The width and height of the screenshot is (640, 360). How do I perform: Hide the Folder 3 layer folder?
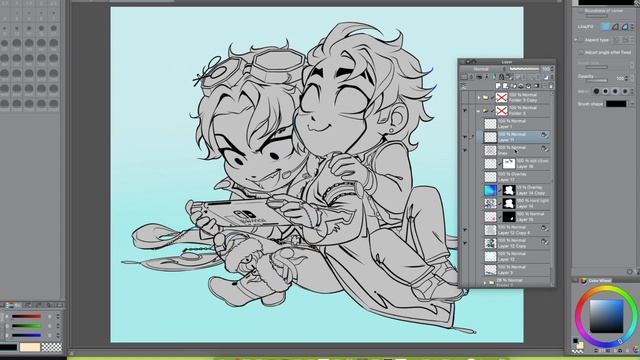(465, 110)
